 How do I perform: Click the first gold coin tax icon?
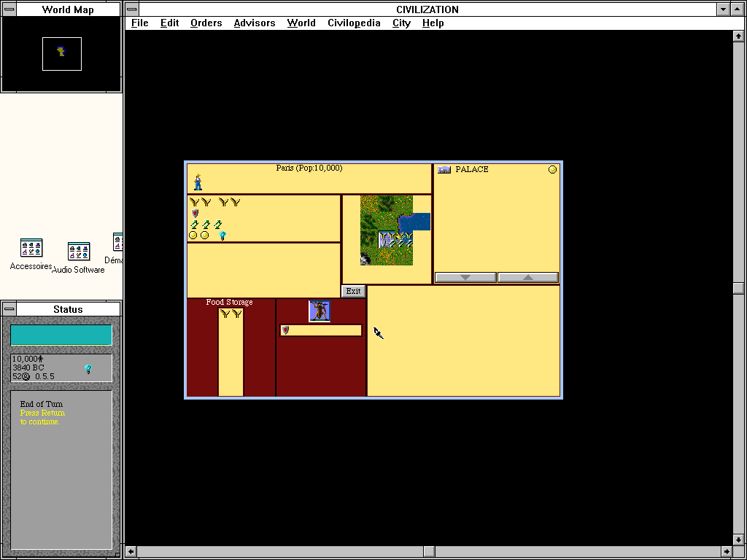coord(193,236)
